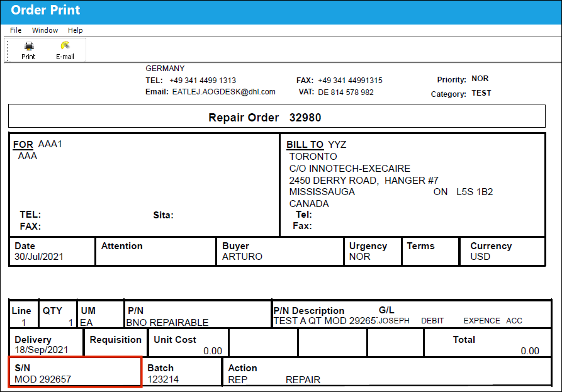
Task: Click the delivery date 18/Sep/2021
Action: pyautogui.click(x=41, y=350)
